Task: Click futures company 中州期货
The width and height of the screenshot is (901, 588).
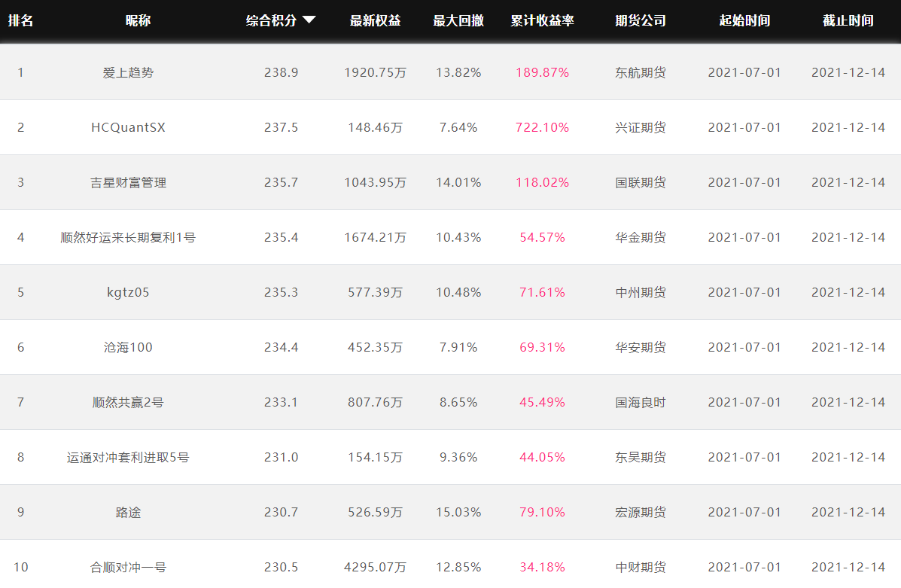Action: pyautogui.click(x=641, y=293)
